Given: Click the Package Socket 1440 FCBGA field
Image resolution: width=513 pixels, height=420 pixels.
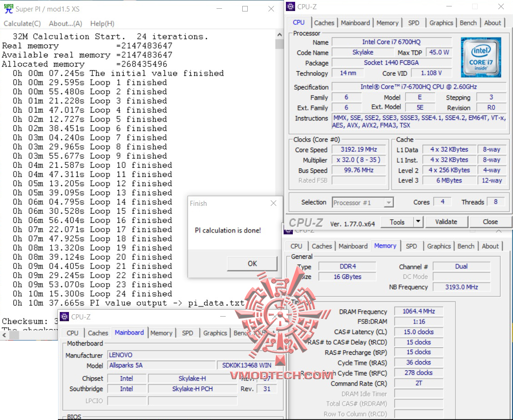Looking at the screenshot, I should pos(391,62).
